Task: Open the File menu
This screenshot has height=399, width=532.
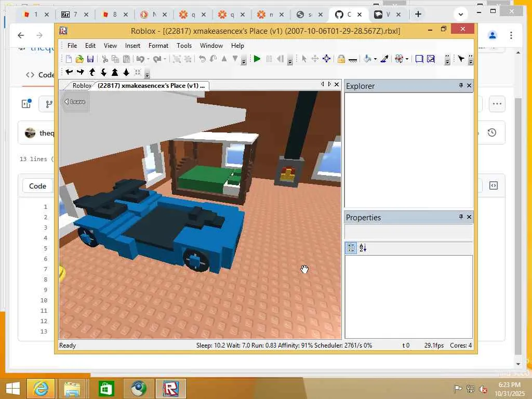Action: pyautogui.click(x=72, y=46)
